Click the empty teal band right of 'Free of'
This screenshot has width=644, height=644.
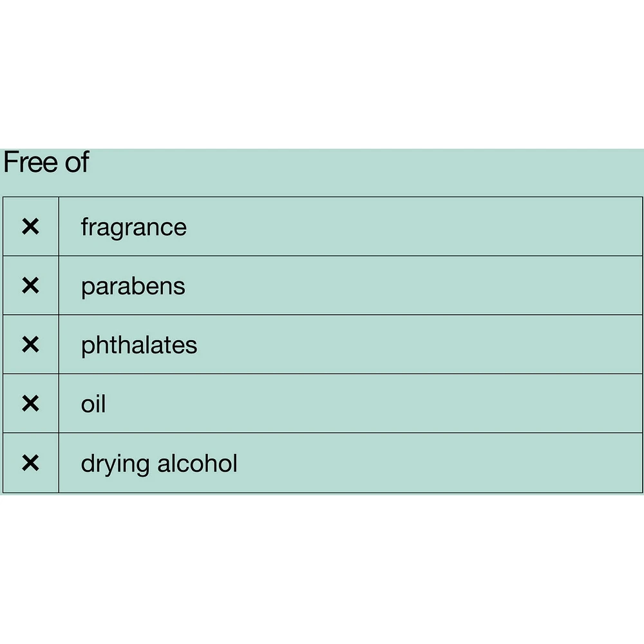(367, 171)
